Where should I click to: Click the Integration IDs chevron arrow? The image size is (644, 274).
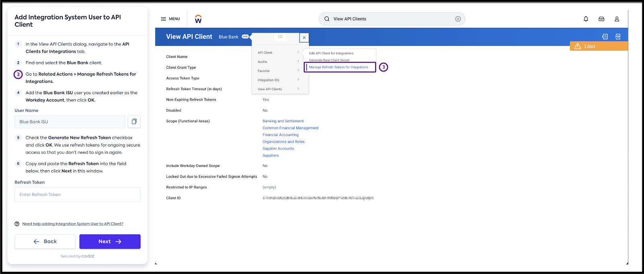tap(298, 80)
